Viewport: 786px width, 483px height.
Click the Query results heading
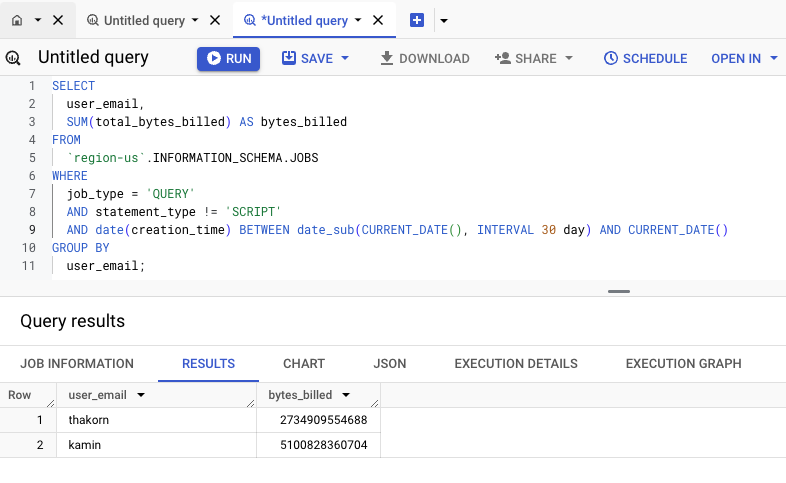pyautogui.click(x=72, y=321)
